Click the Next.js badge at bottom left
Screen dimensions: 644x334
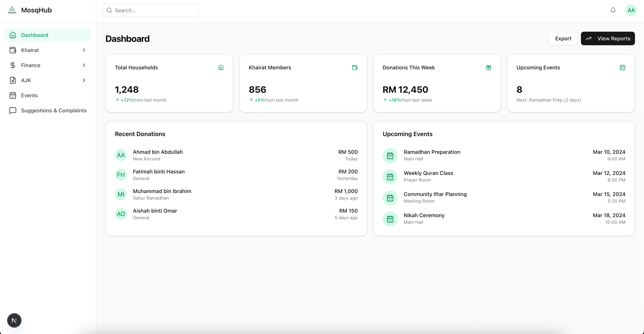point(14,320)
